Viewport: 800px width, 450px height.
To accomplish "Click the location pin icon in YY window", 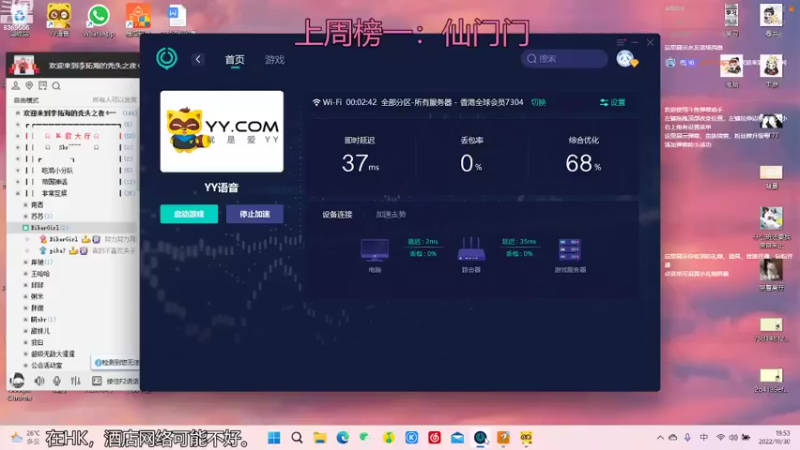I will 29,86.
